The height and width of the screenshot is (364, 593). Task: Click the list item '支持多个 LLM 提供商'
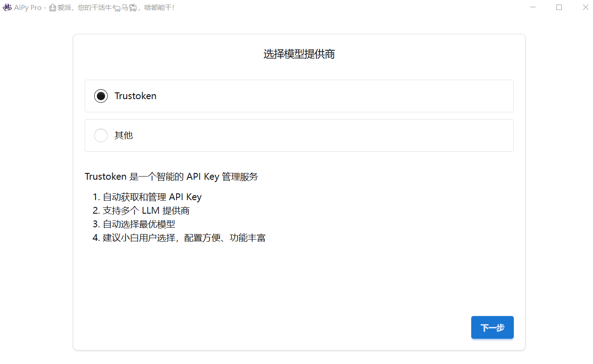tap(146, 211)
